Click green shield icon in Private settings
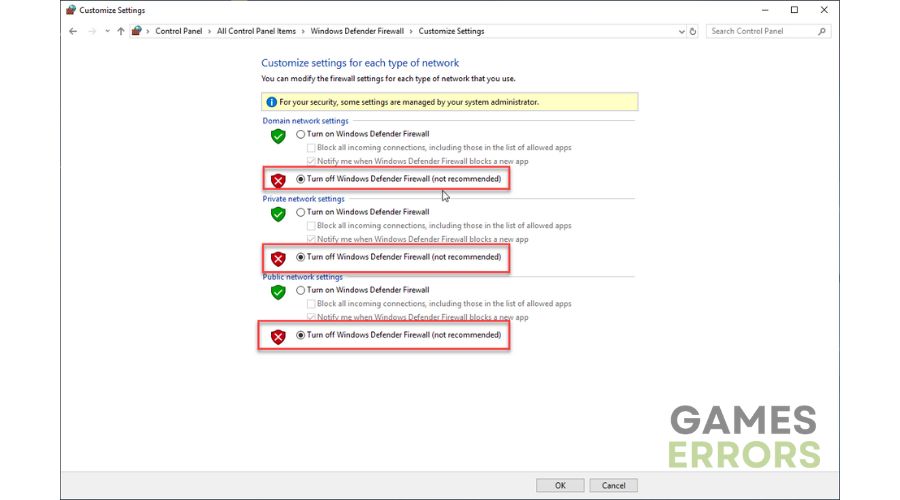Screen dimensions: 900x500 [x=278, y=214]
